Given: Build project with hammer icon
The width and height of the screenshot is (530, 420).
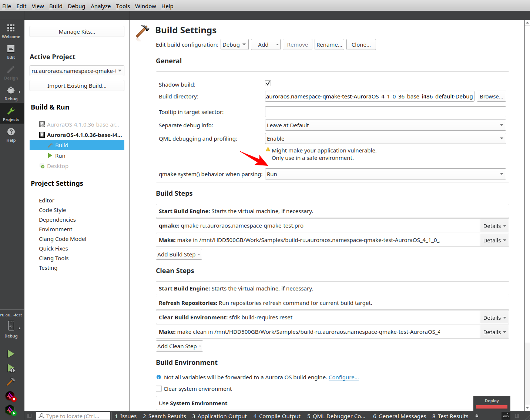Looking at the screenshot, I should (x=11, y=382).
